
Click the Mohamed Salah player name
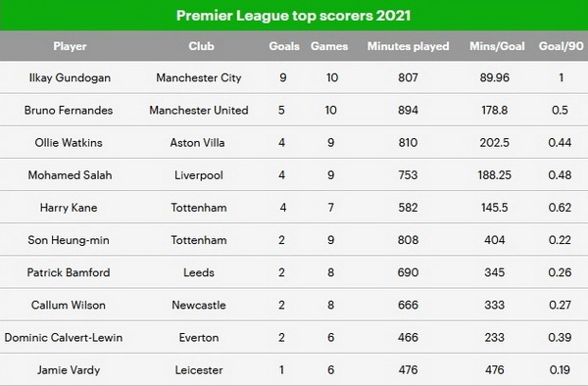70,175
